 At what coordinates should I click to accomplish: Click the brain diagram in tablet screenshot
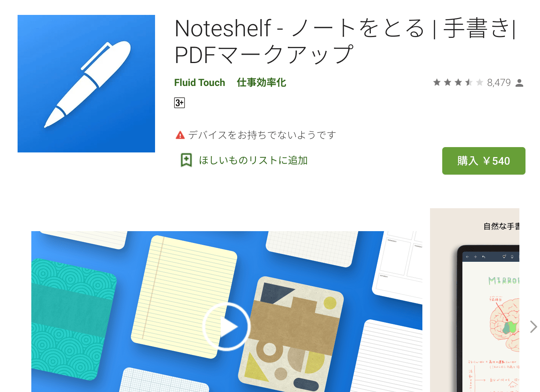pyautogui.click(x=505, y=324)
